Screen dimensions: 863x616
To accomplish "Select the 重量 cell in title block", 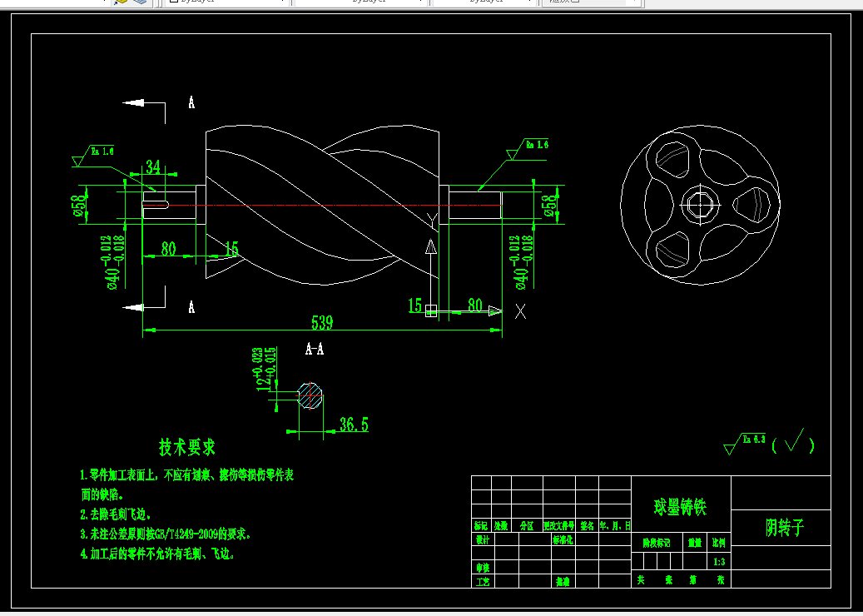I will click(695, 543).
